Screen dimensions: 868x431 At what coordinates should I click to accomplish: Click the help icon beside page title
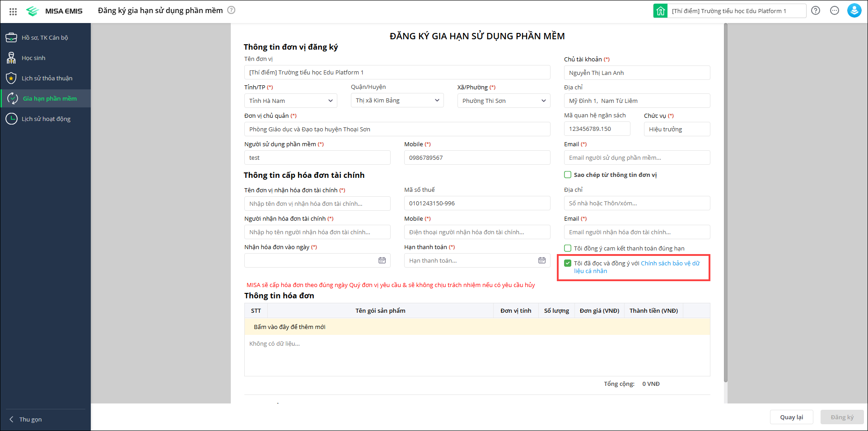[231, 10]
